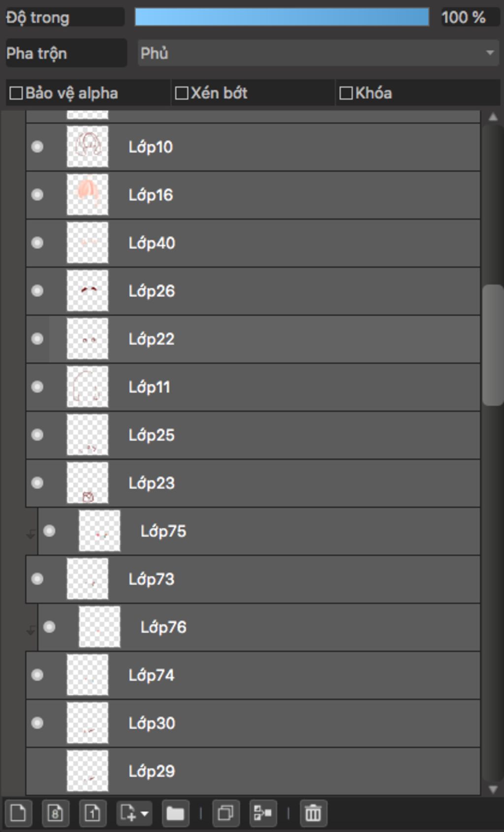Click the Lớp10 layer thumbnail
The width and height of the screenshot is (504, 832).
[x=88, y=147]
